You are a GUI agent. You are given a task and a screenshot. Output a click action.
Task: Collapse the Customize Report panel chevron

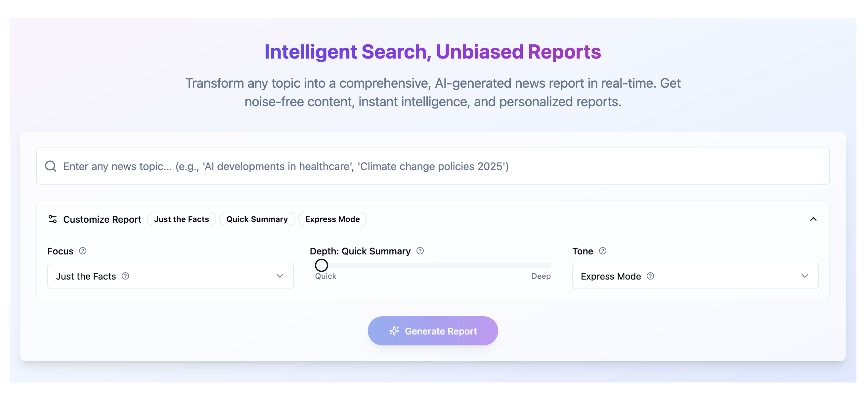813,219
